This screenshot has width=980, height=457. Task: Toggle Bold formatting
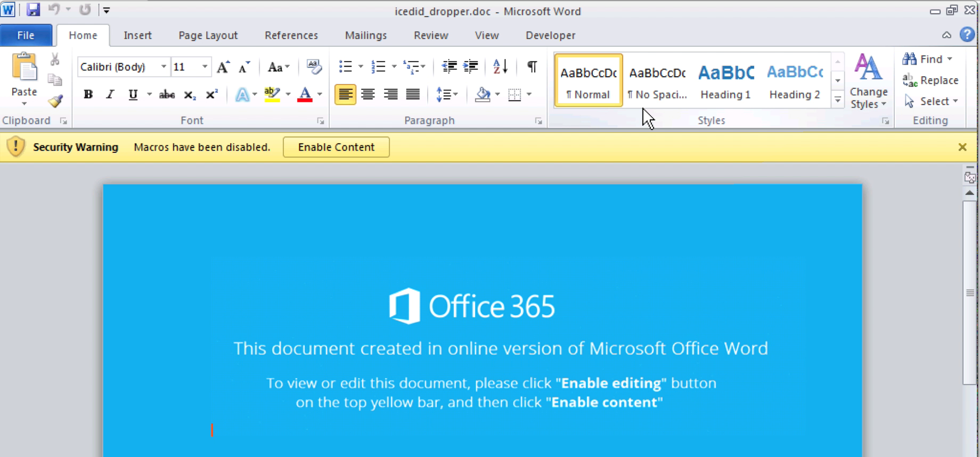88,95
